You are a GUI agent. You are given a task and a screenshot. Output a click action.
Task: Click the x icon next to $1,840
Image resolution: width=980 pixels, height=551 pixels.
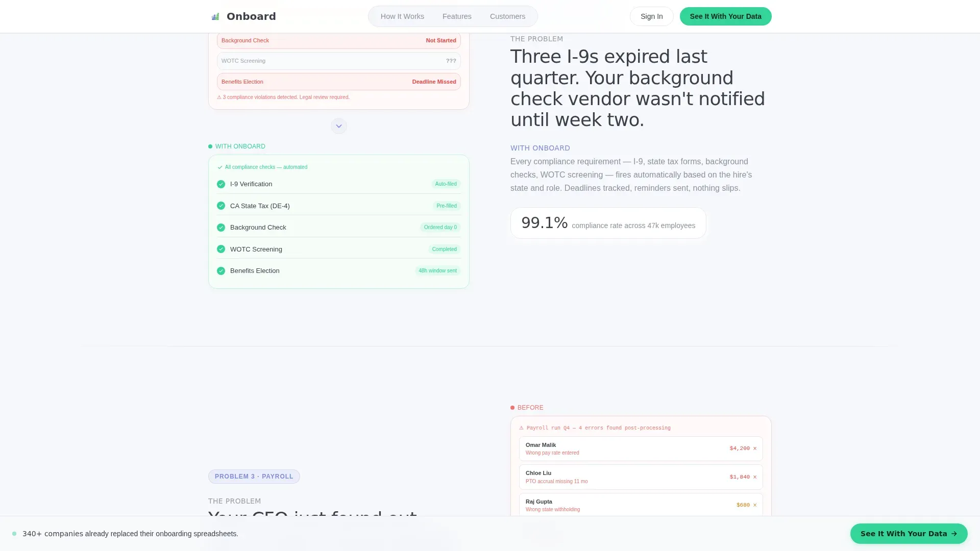tap(755, 477)
